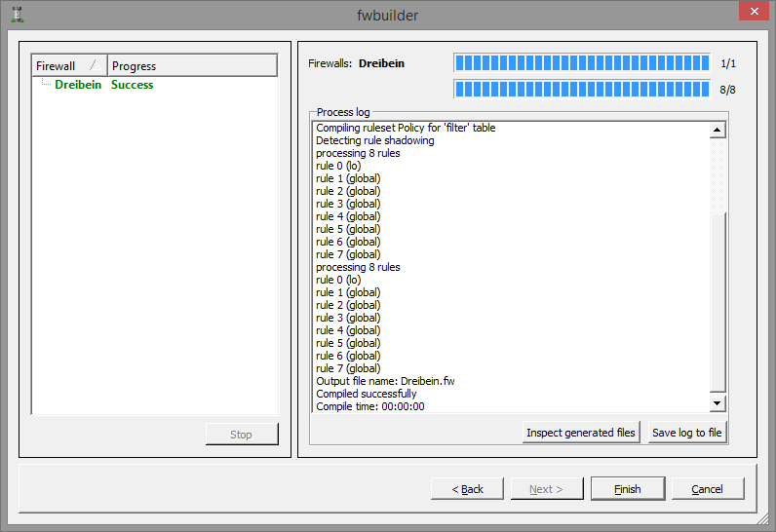Click the process log scrollbar thumb
Viewport: 776px width, 532px height.
tap(718, 302)
